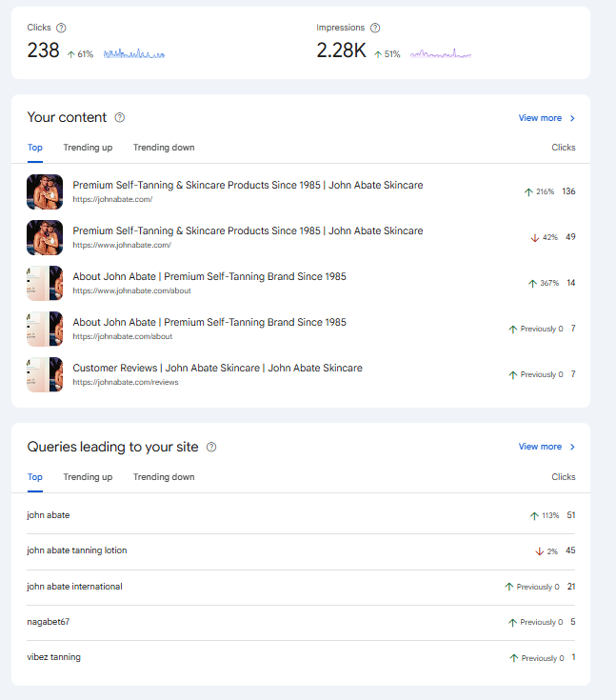Click the 238 clicks total value

43,50
